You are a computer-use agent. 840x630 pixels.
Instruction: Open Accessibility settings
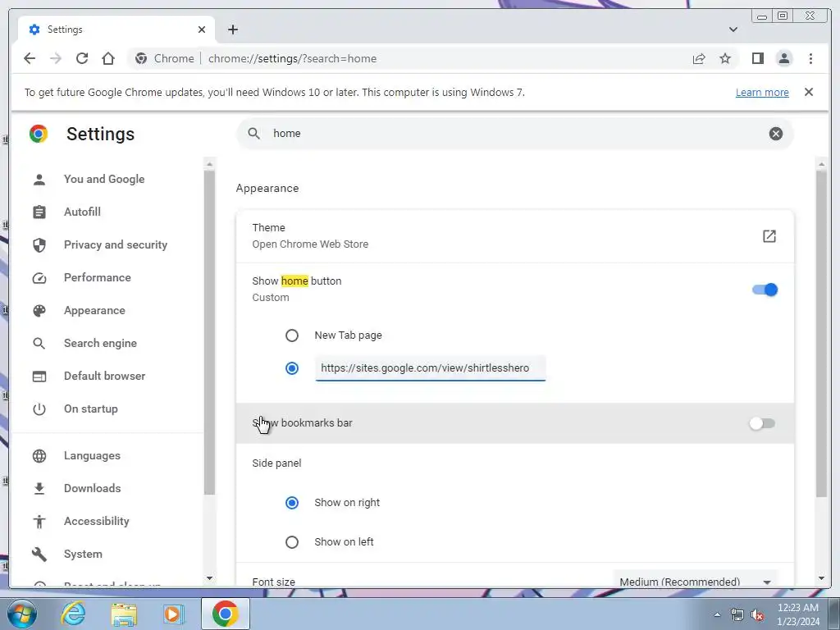97,521
